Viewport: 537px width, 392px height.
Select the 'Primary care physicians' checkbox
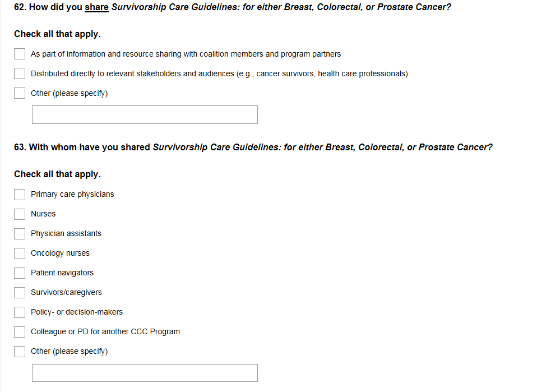click(x=20, y=194)
